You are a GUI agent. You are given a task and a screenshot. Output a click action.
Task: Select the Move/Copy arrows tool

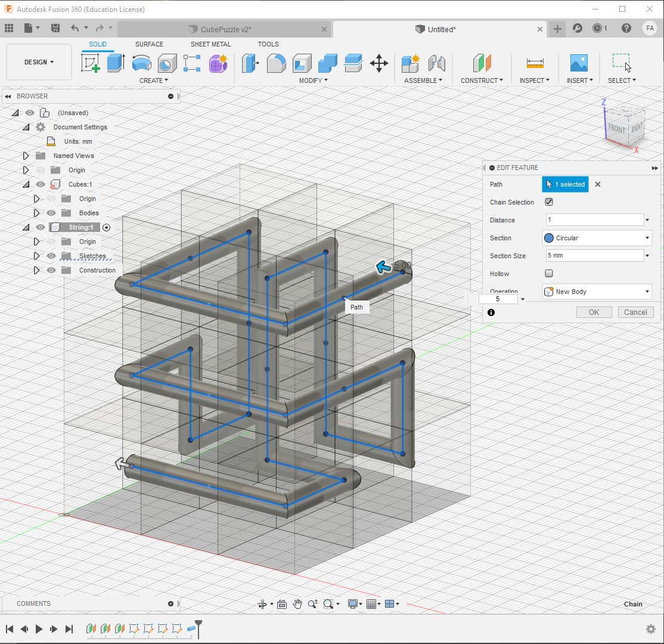pyautogui.click(x=379, y=63)
